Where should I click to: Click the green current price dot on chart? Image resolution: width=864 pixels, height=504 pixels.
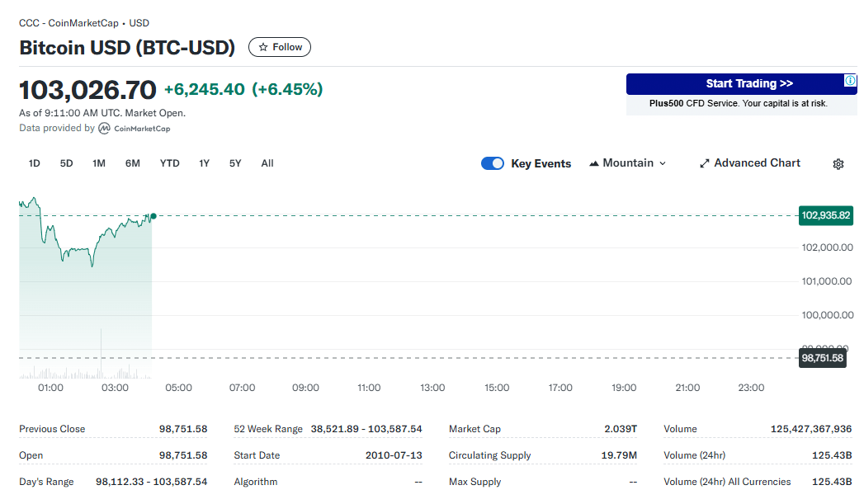pos(153,216)
